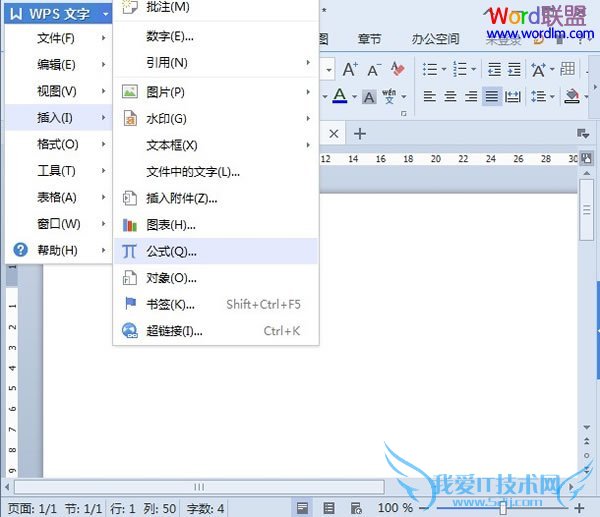Click the horizontal scrollbar thumb

pyautogui.click(x=199, y=487)
